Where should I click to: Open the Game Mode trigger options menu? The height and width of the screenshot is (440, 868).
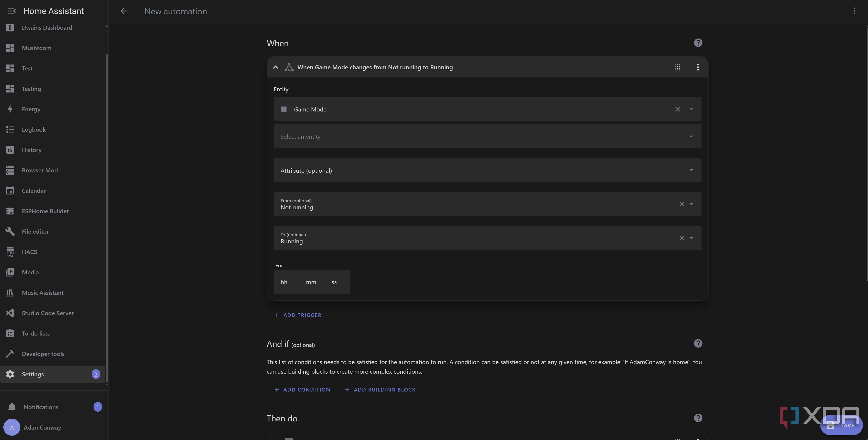pos(698,68)
